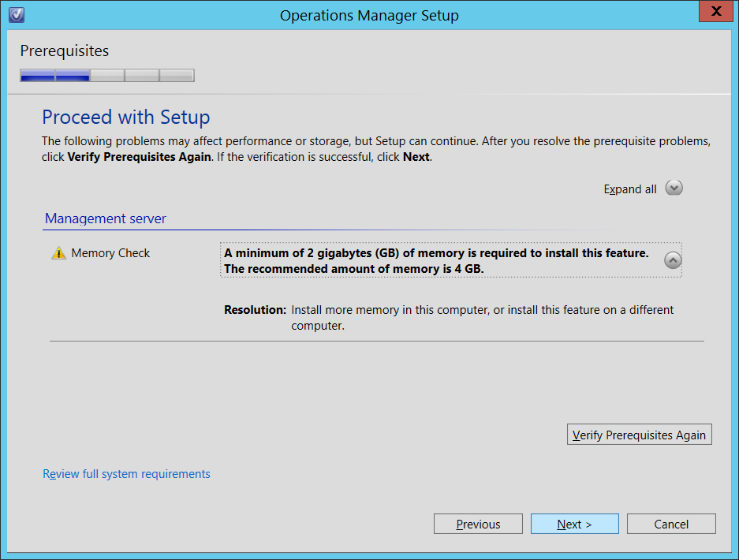Click the Management server section header
Screen dimensions: 739x560
(105, 218)
